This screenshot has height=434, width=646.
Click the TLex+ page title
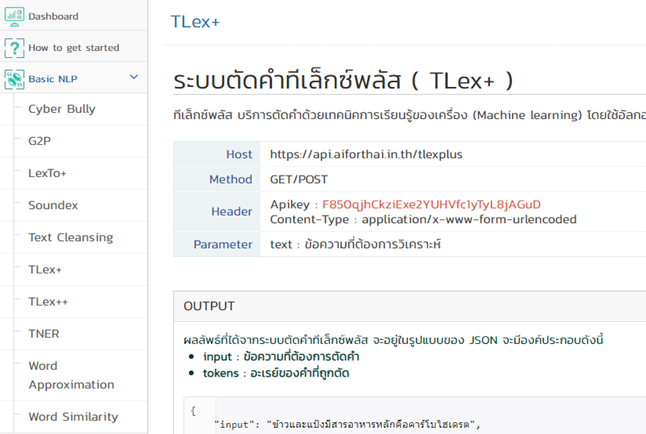195,22
